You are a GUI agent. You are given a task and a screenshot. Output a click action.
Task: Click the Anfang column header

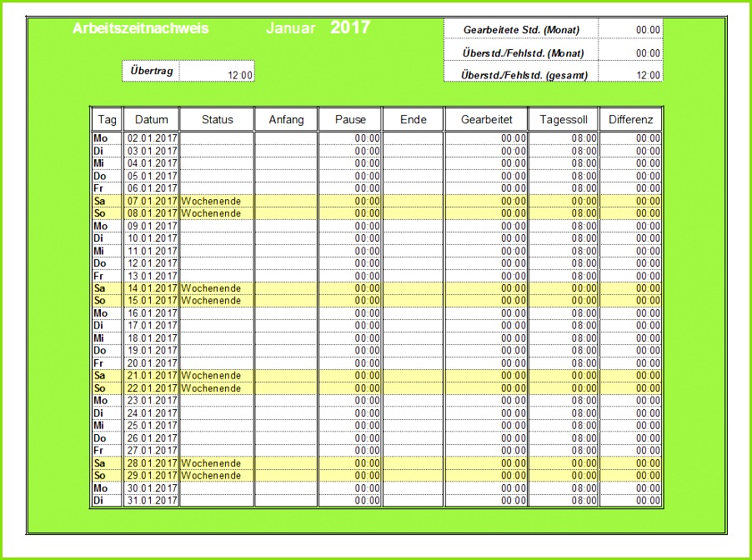pos(286,119)
